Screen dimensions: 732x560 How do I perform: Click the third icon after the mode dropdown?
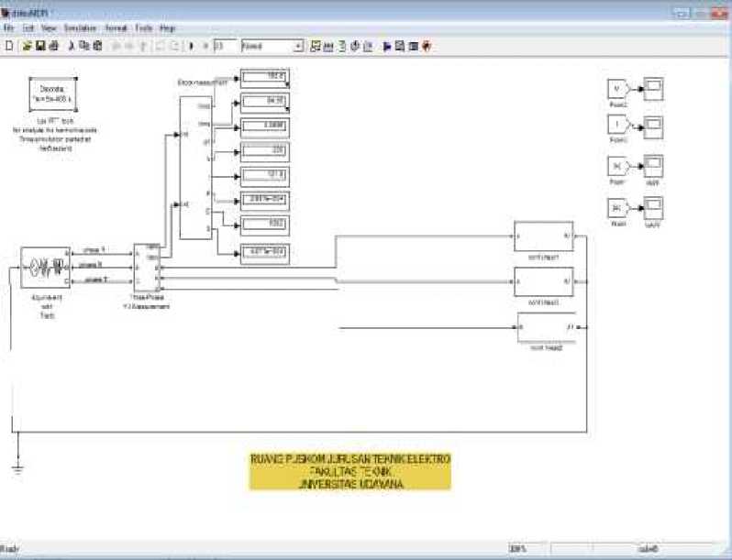[x=342, y=46]
